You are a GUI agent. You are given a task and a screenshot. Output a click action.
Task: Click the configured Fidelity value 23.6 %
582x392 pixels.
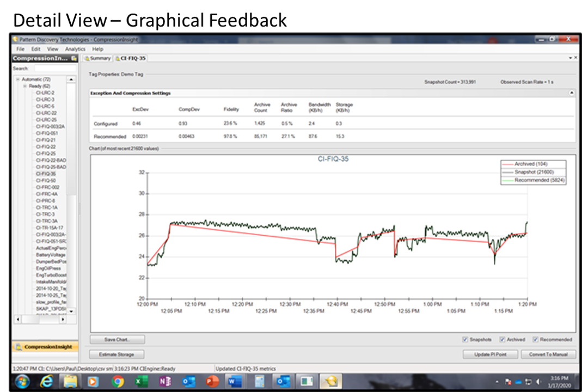[230, 123]
